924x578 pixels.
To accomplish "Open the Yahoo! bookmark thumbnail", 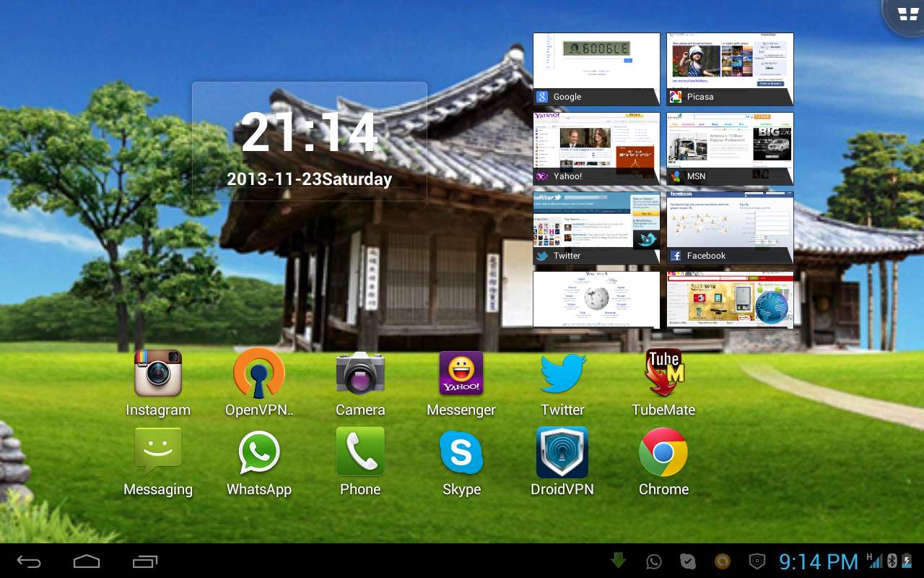I will (x=596, y=149).
